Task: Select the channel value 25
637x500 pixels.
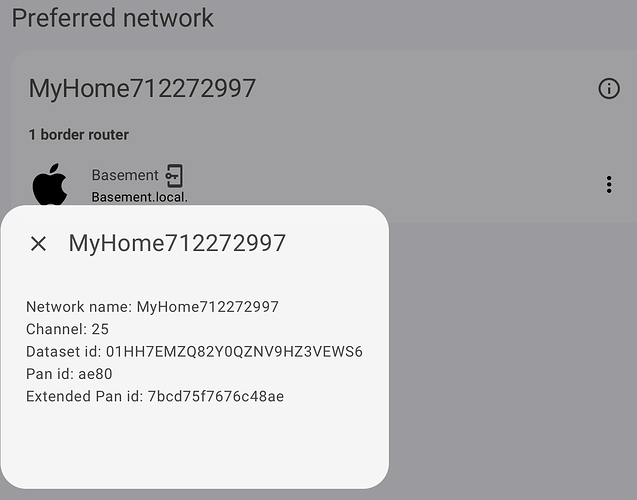Action: pyautogui.click(x=99, y=329)
